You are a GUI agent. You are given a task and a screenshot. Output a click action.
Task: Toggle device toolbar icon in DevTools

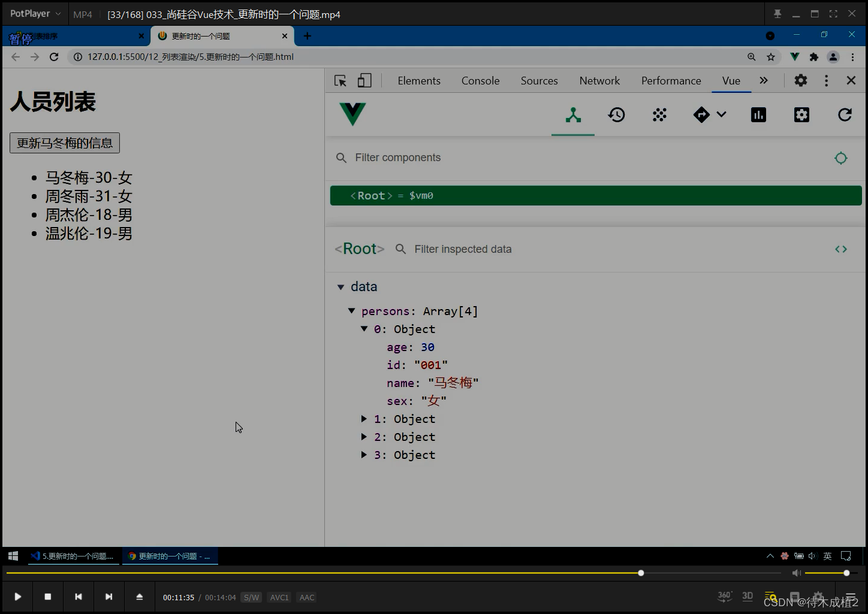point(364,81)
